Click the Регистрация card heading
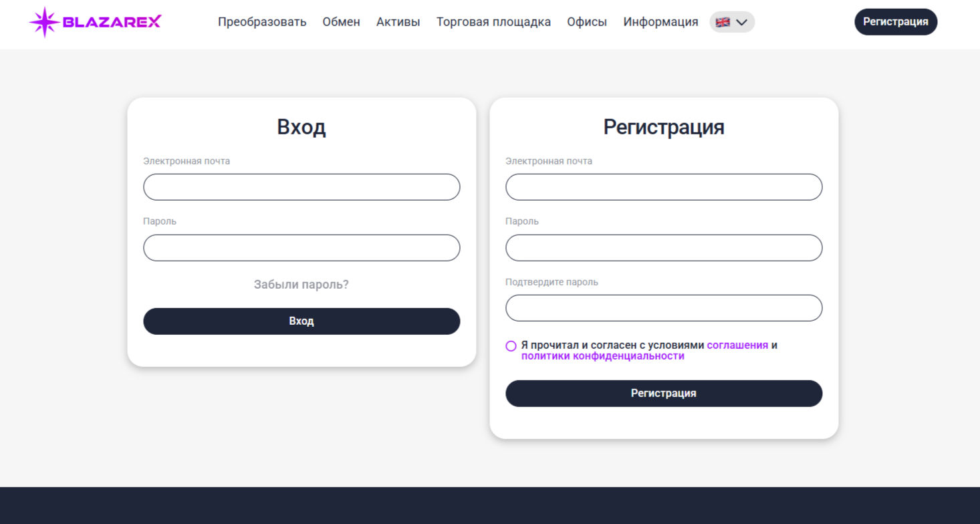The width and height of the screenshot is (980, 524). click(664, 127)
